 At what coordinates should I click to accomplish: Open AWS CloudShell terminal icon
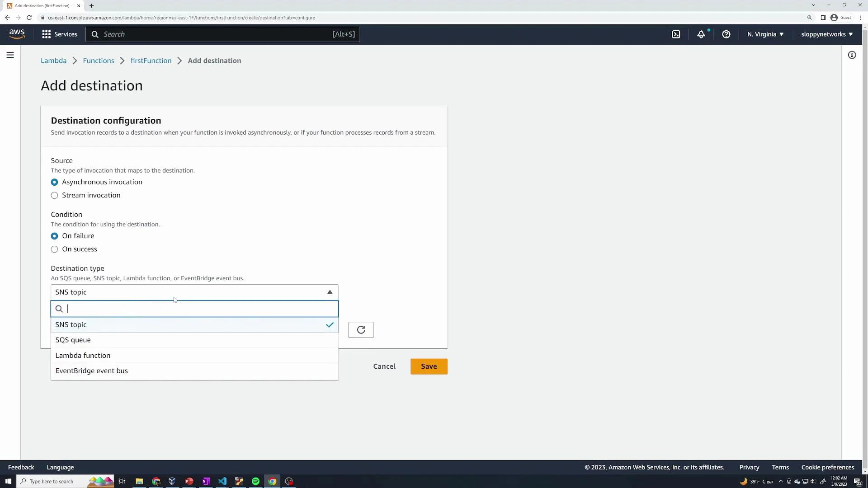point(676,34)
